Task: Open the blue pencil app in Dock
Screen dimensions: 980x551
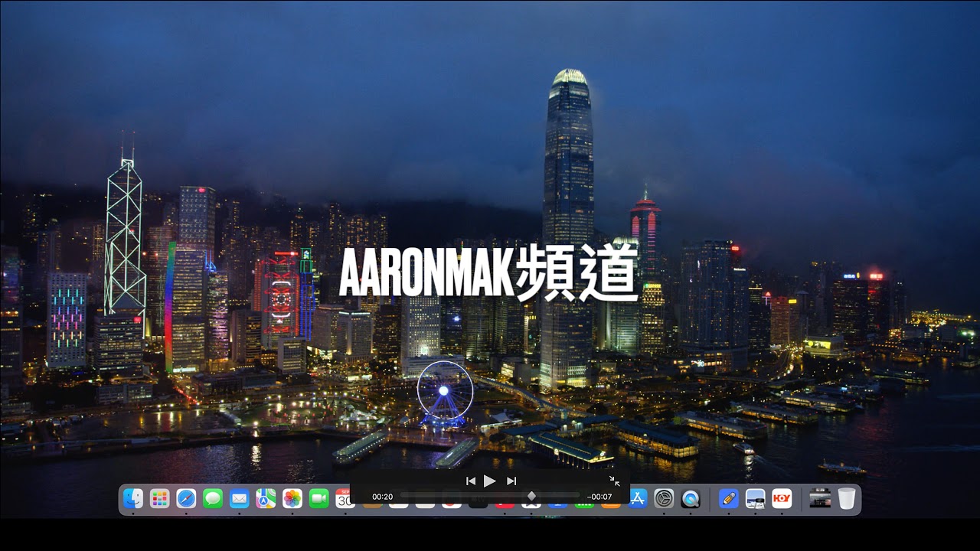Action: point(729,499)
